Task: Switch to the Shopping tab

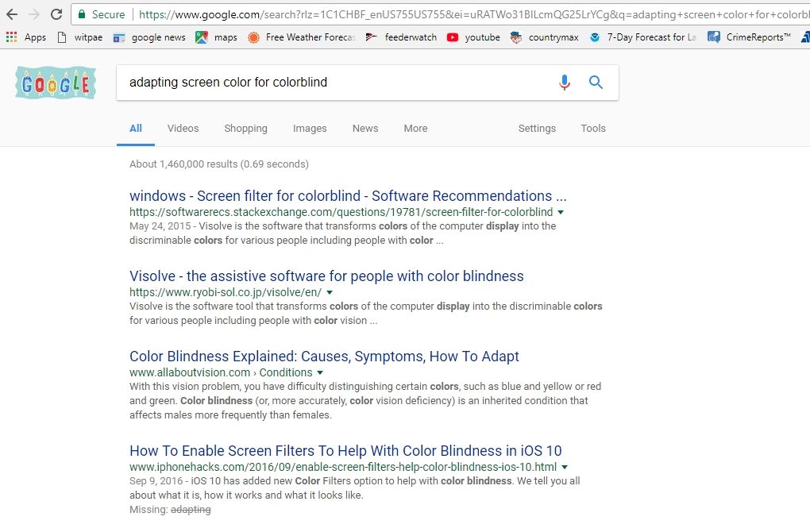Action: pyautogui.click(x=246, y=128)
